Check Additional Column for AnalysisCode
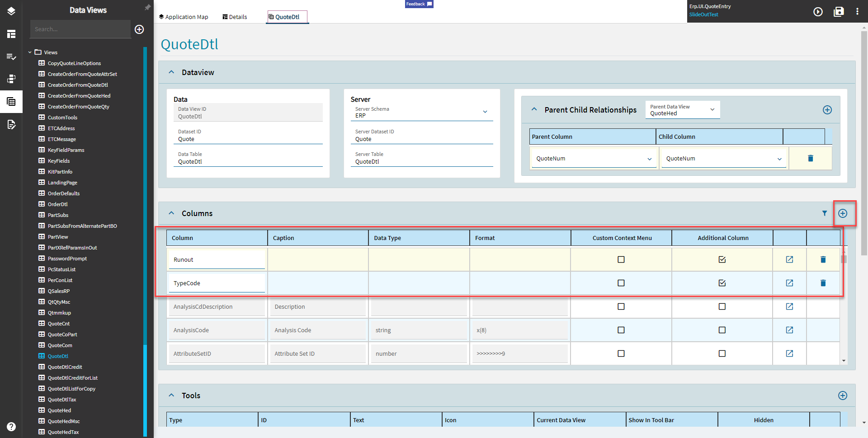Image resolution: width=868 pixels, height=438 pixels. [x=722, y=330]
